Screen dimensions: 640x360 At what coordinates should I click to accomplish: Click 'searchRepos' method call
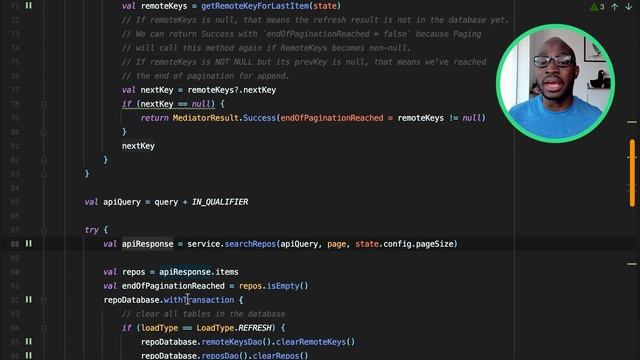point(250,244)
